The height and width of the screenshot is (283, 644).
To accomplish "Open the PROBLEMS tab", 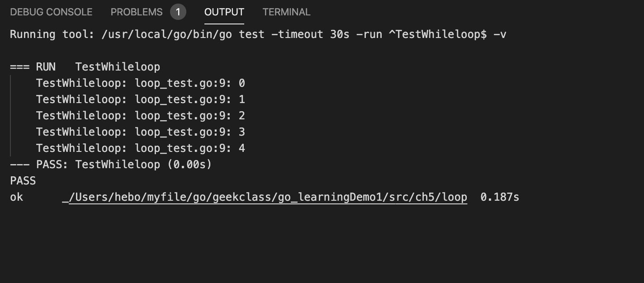I will click(137, 12).
